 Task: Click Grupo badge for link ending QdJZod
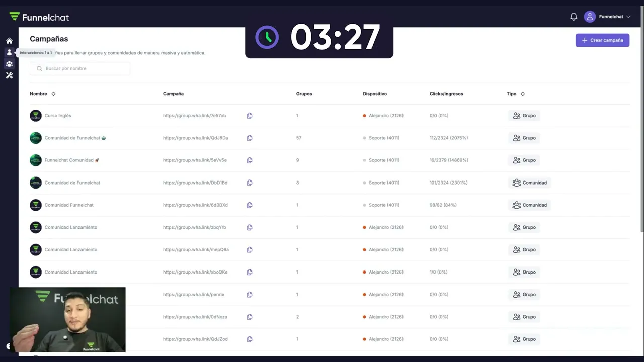[x=524, y=339]
